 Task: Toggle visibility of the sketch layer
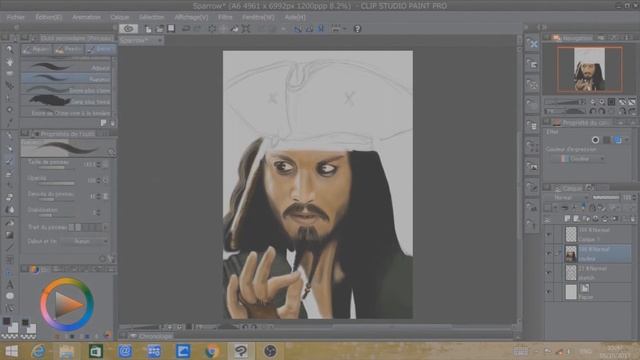549,273
